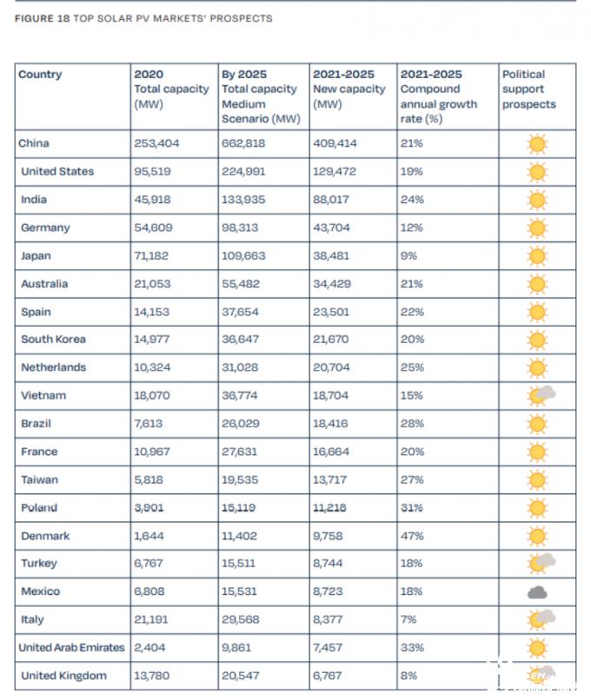Click the United Kingdom country cell

pos(73,676)
